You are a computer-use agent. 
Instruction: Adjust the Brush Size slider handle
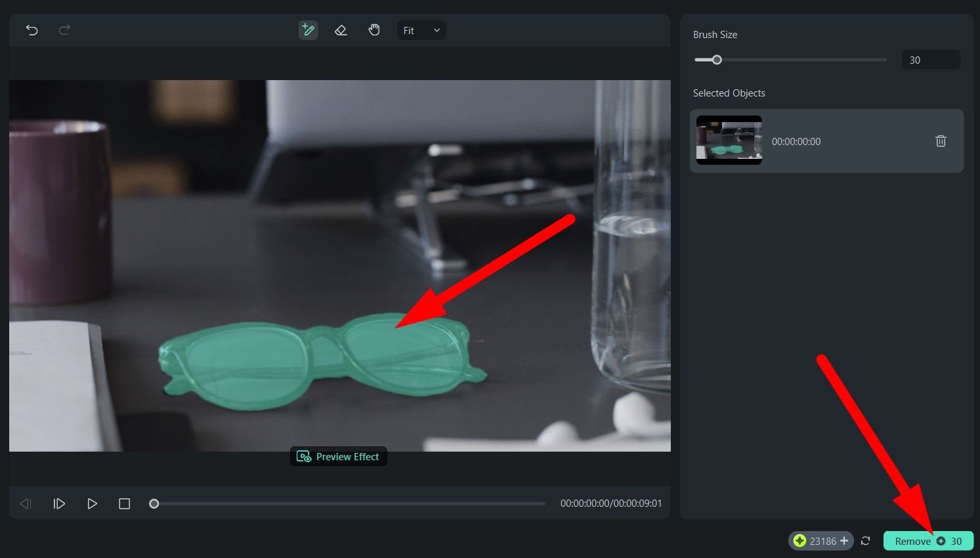pyautogui.click(x=717, y=60)
